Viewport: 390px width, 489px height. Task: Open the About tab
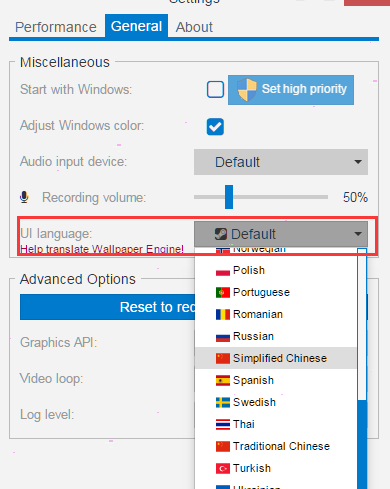pyautogui.click(x=194, y=27)
